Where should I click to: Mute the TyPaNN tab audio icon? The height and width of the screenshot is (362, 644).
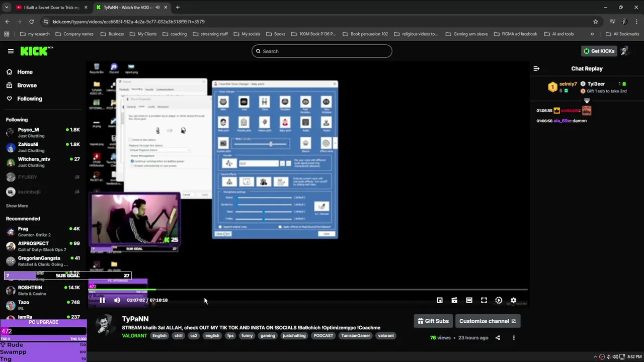pos(157,8)
